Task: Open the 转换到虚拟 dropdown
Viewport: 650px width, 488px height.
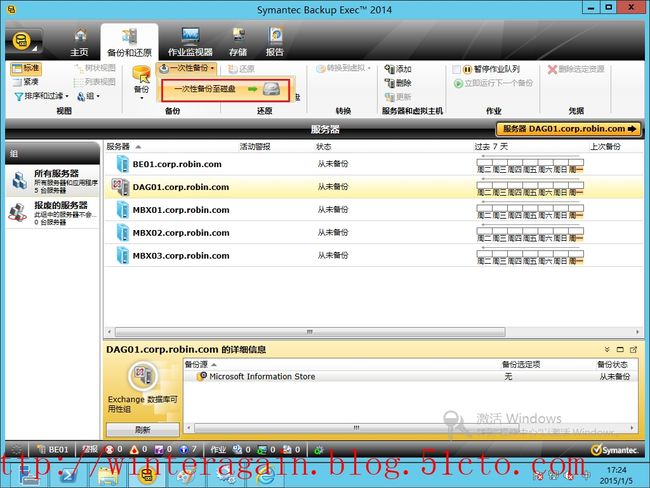Action: click(x=343, y=68)
